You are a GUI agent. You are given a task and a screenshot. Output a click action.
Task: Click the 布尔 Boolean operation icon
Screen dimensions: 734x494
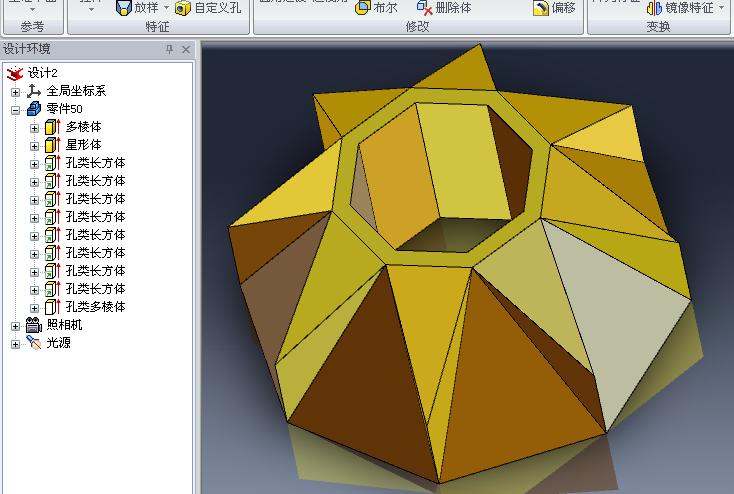pyautogui.click(x=363, y=8)
